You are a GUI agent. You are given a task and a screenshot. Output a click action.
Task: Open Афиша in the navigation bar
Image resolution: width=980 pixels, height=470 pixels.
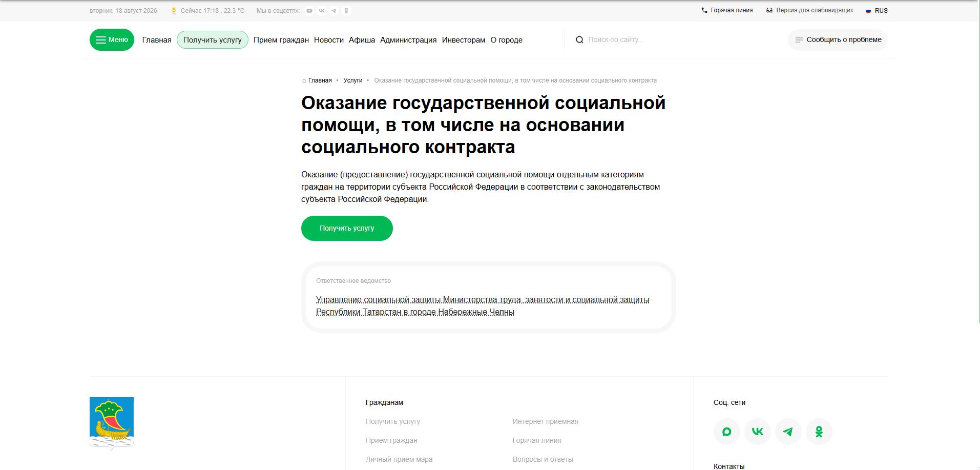(362, 40)
